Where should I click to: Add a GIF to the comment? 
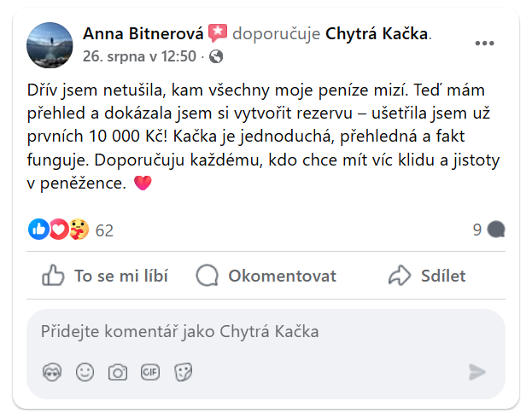[150, 372]
